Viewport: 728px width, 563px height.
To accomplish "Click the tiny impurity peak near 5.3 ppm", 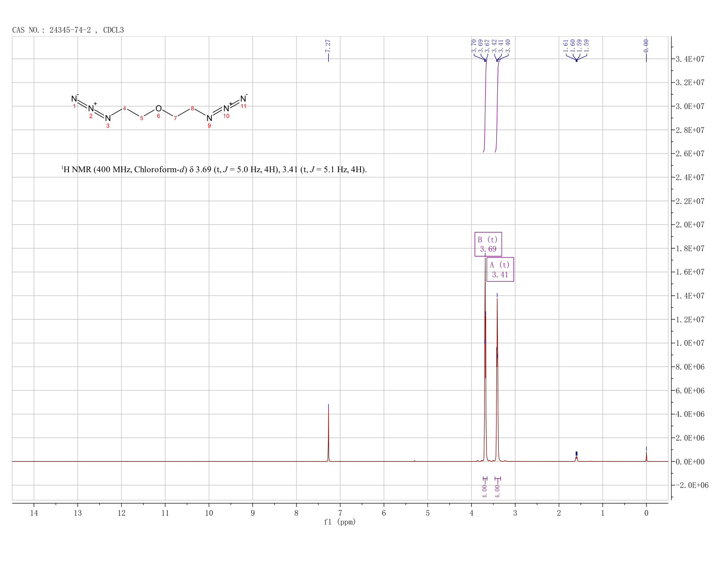I will click(x=415, y=461).
